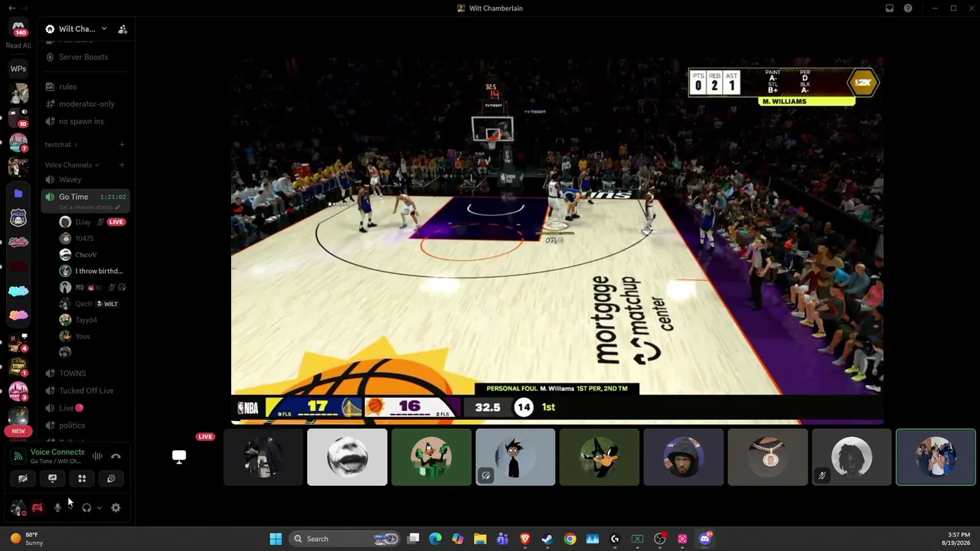Expand output device options next to headphones
Screen dimensions: 980x551
[99, 507]
